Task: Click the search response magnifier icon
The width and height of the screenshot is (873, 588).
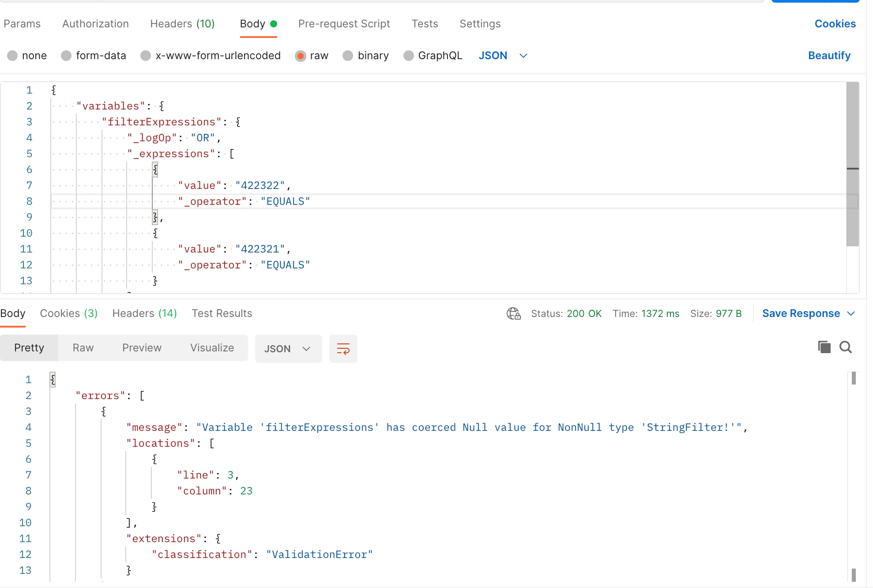Action: pos(845,347)
